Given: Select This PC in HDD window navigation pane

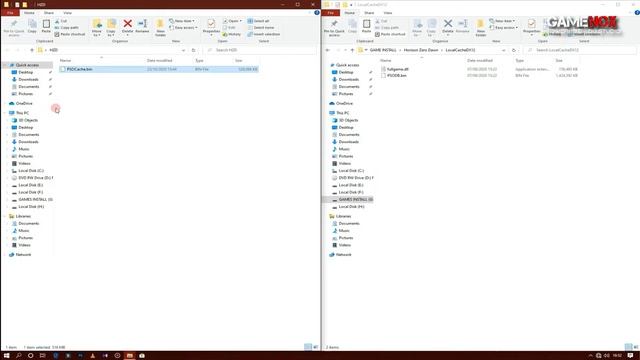Looking at the screenshot, I should coord(22,113).
